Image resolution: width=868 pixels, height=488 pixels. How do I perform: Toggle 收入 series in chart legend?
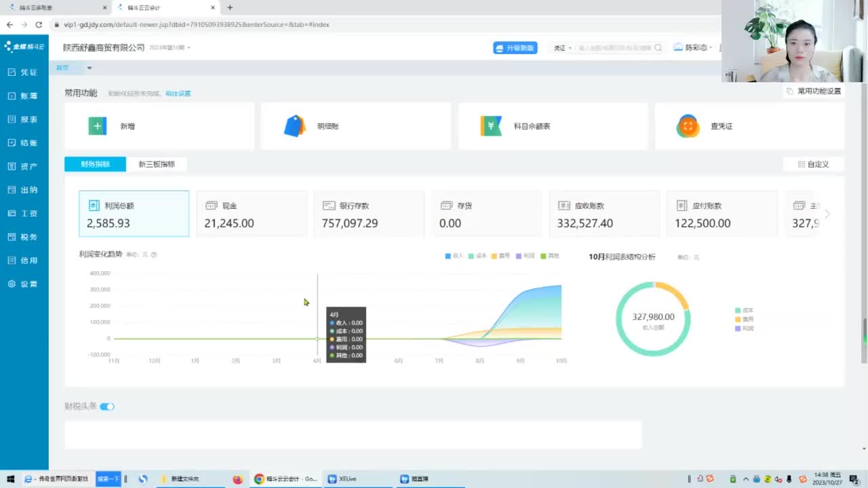pos(454,256)
